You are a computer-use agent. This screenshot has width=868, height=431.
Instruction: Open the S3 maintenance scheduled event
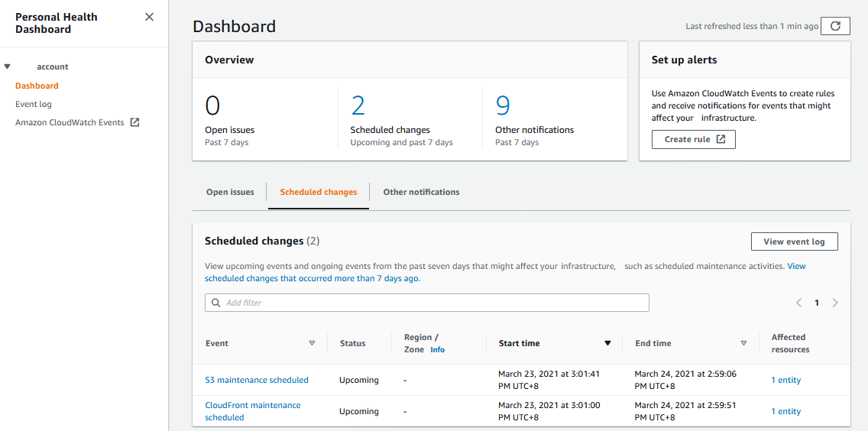point(257,380)
